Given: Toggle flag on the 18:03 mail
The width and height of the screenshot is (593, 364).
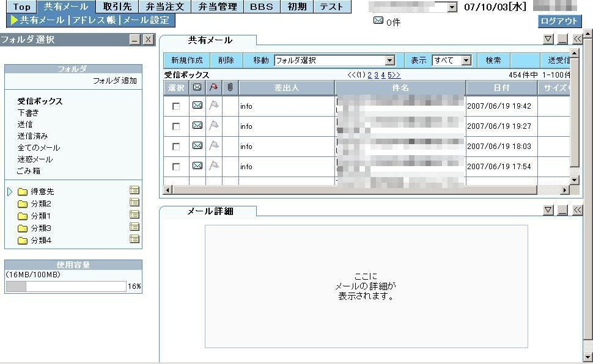Looking at the screenshot, I should pos(214,145).
